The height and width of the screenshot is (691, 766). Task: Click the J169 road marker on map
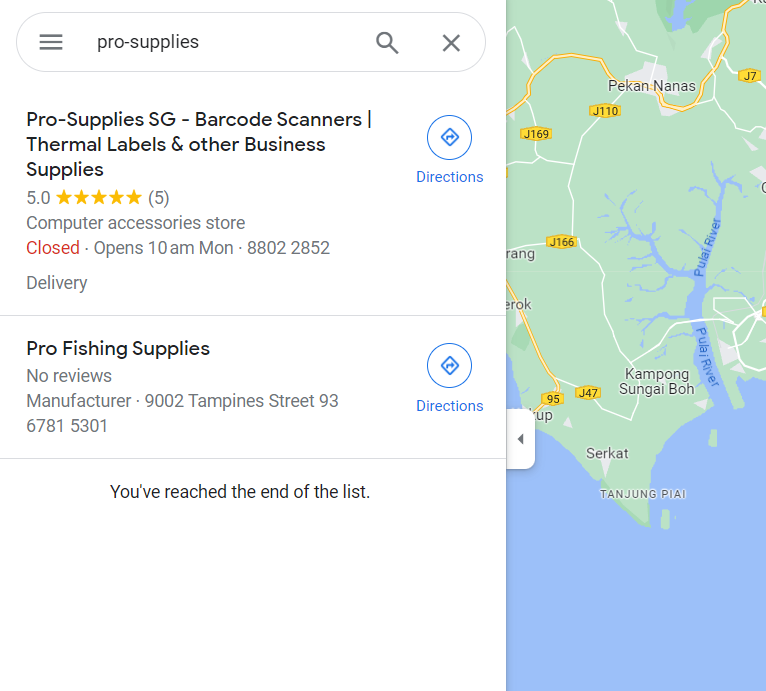(x=536, y=134)
